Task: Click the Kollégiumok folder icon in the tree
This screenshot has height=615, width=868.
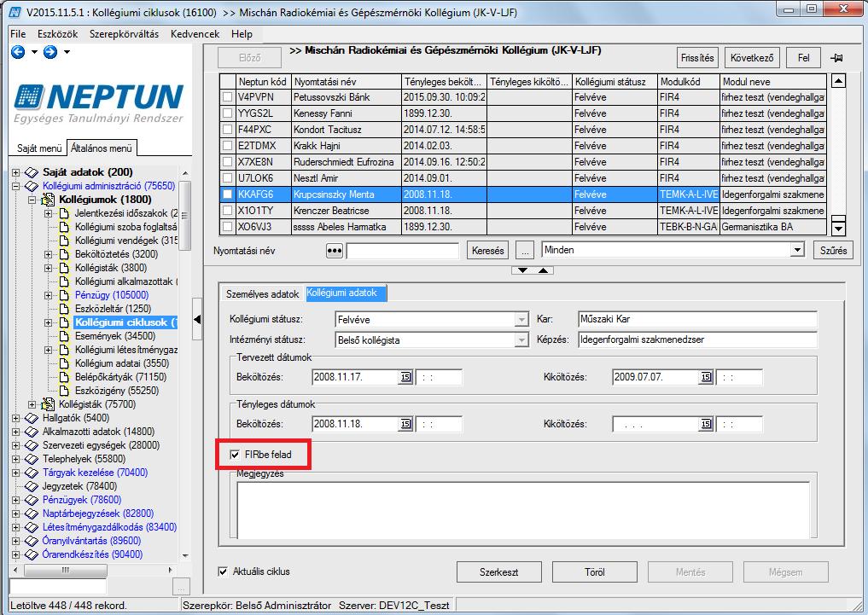Action: (x=48, y=199)
